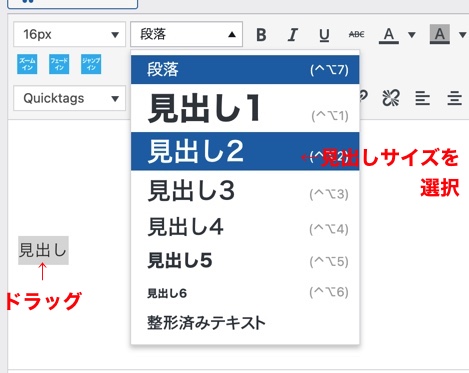The width and height of the screenshot is (469, 373).
Task: Apply background color with shaded A icon
Action: pyautogui.click(x=439, y=34)
